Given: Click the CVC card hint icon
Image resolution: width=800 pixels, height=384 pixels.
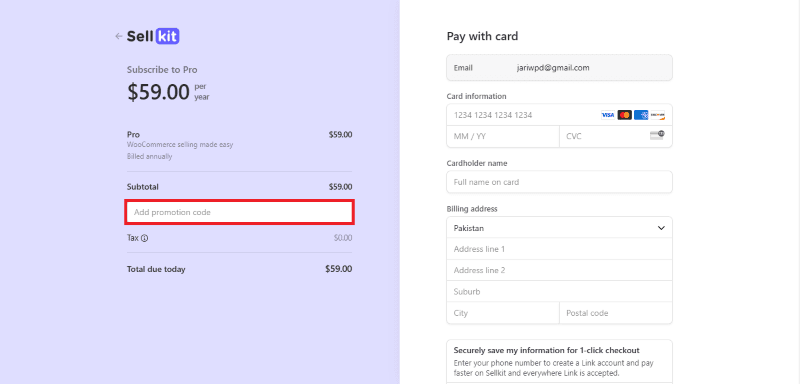Looking at the screenshot, I should tap(657, 136).
